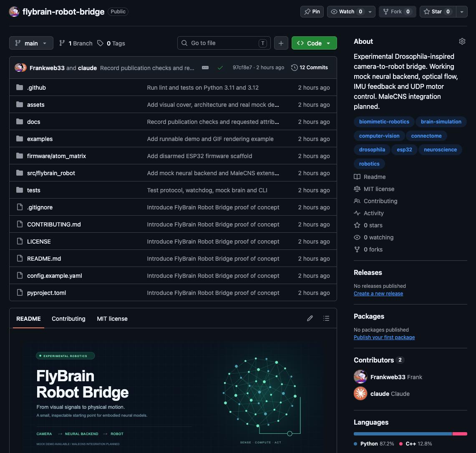Image resolution: width=476 pixels, height=453 pixels.
Task: Open the firmware/atom_matrix folder
Action: point(56,156)
